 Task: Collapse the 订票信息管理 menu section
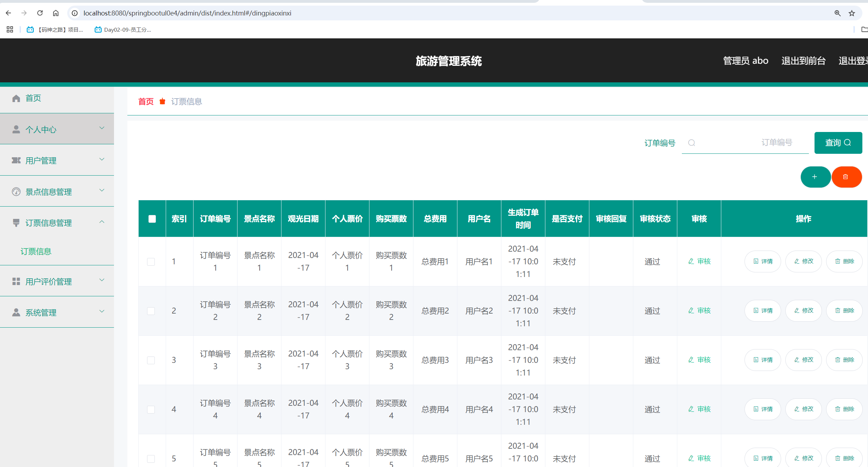click(102, 222)
